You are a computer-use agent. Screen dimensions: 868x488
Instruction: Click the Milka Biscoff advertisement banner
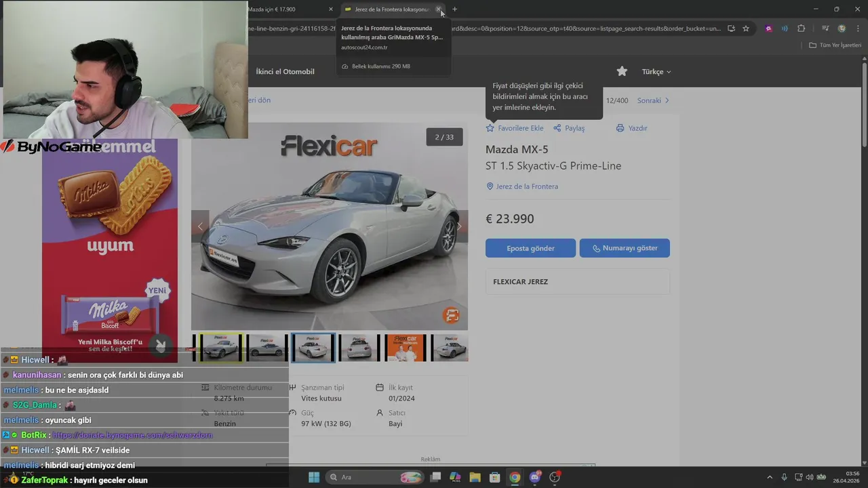pyautogui.click(x=110, y=251)
